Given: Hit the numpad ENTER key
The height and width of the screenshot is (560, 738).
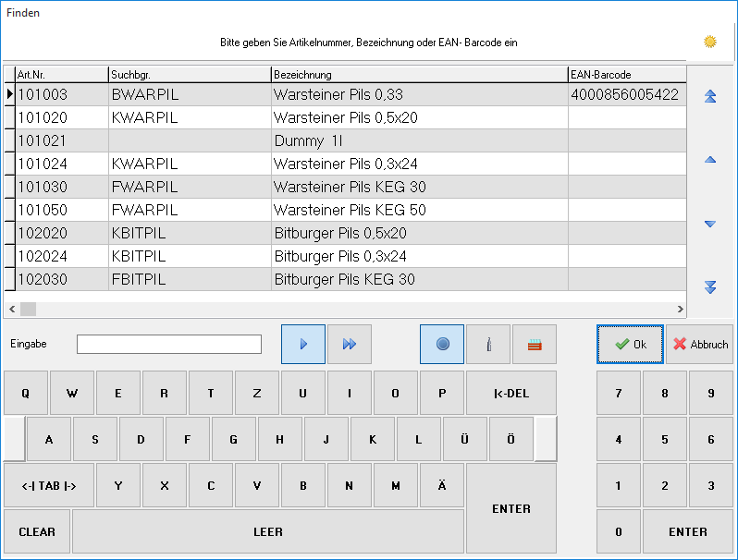Looking at the screenshot, I should (x=688, y=531).
